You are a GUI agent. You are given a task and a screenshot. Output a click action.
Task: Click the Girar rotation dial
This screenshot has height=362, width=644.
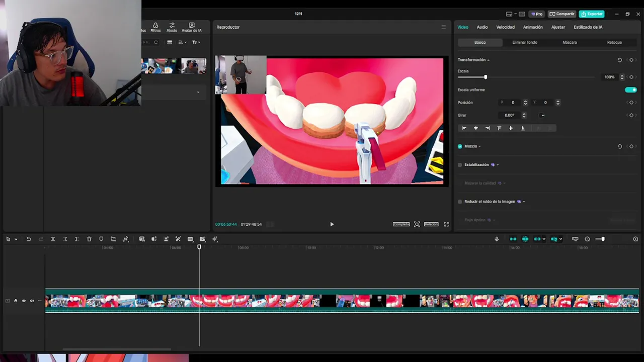tap(543, 115)
